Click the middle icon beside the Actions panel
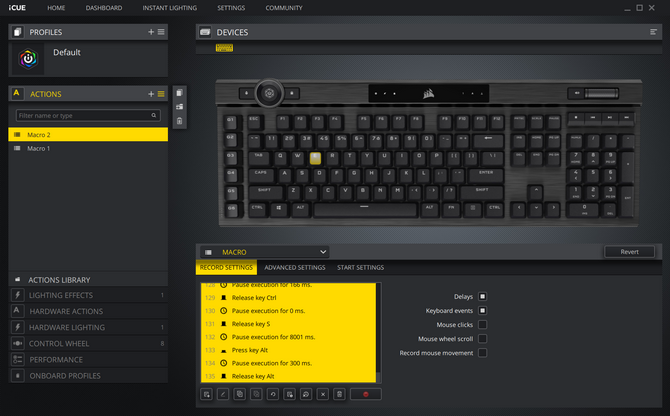670x416 pixels. coord(179,107)
